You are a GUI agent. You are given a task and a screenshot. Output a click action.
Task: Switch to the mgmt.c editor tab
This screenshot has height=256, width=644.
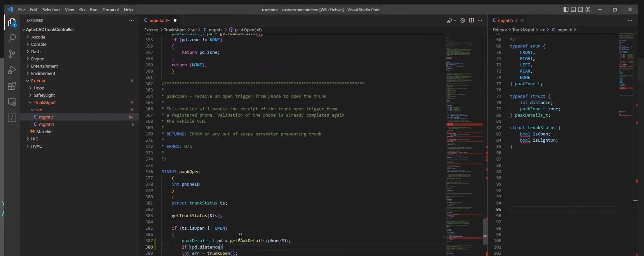pyautogui.click(x=161, y=21)
